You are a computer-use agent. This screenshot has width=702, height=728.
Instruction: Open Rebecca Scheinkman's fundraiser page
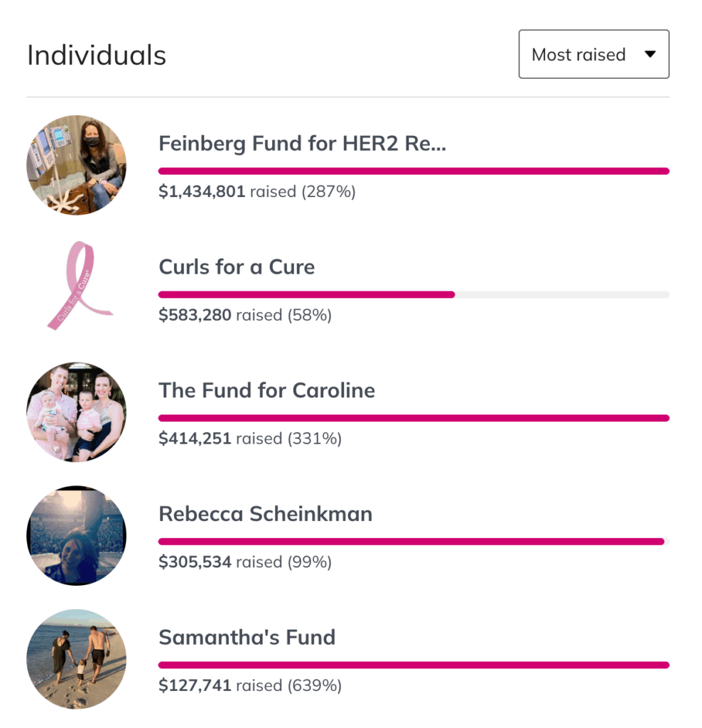265,514
